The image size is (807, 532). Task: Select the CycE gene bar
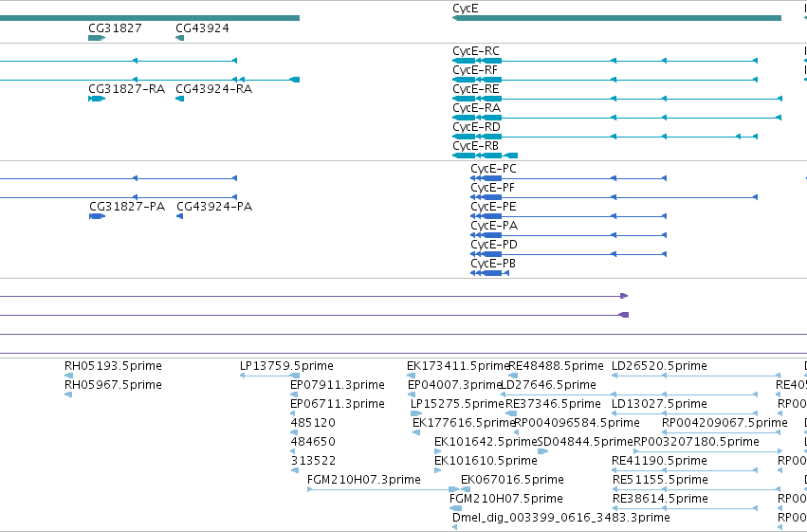click(x=616, y=18)
